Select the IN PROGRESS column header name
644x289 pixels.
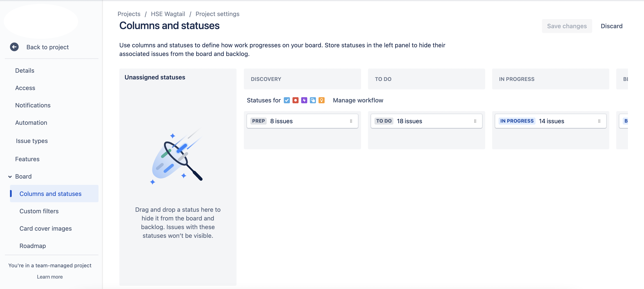click(x=516, y=79)
